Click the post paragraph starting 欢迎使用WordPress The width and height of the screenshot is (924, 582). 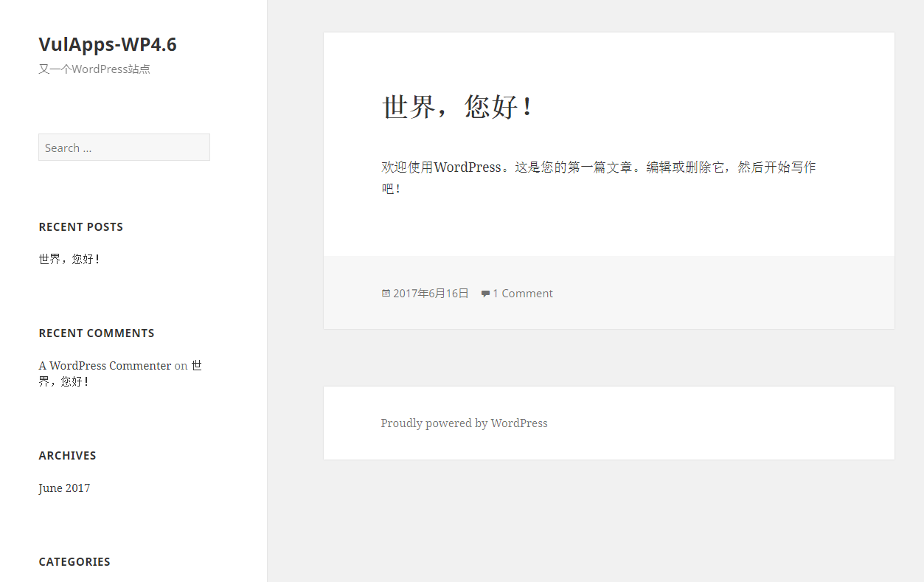[598, 178]
